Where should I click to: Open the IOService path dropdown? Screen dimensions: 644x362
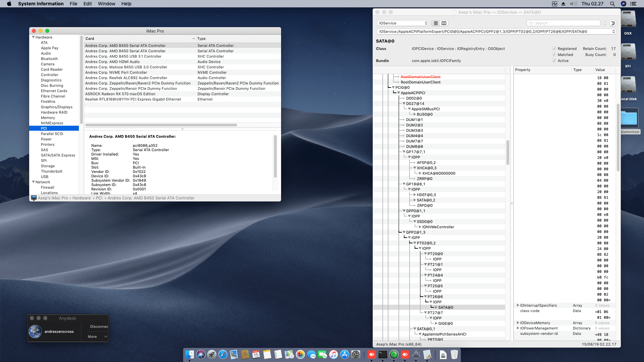[496, 32]
